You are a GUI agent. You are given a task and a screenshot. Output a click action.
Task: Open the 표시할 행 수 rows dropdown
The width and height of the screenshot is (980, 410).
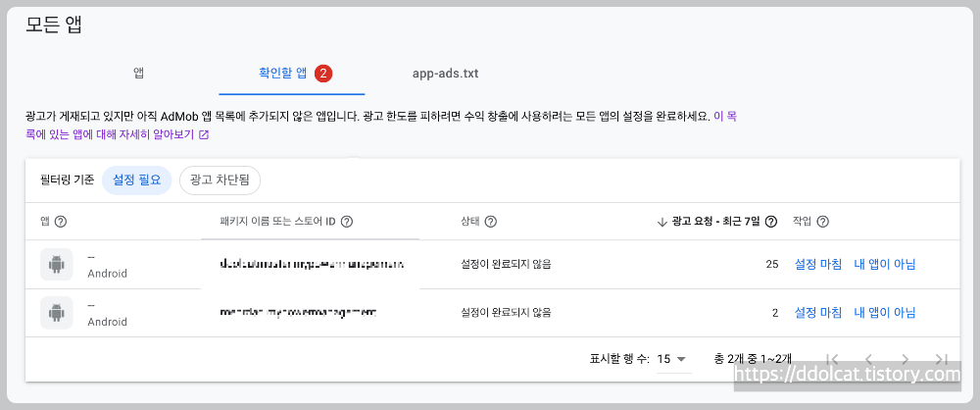[671, 359]
